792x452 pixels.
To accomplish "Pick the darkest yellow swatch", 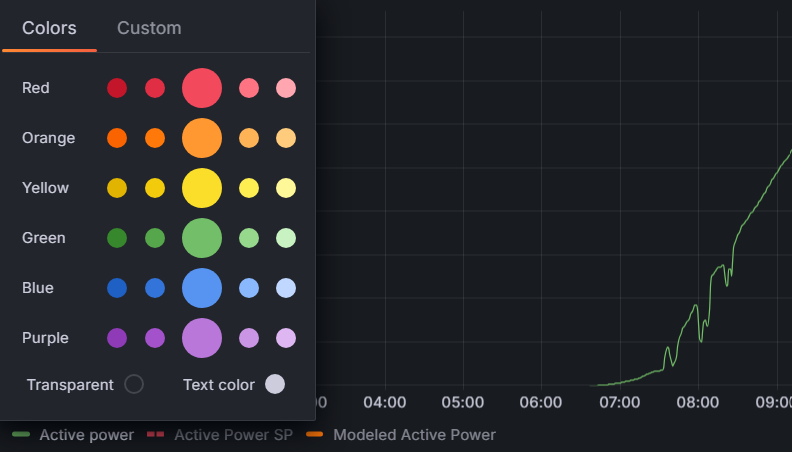I will tap(117, 188).
